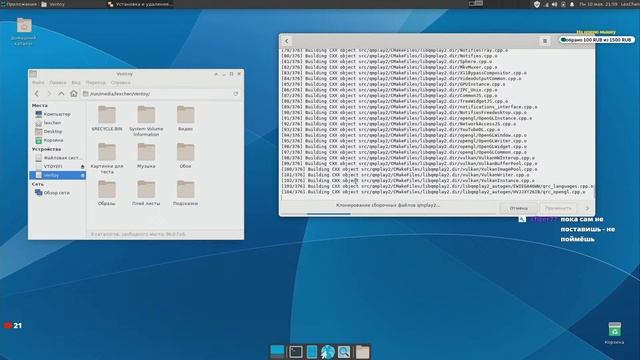Select Компьютер in the sidebar
Viewport: 640px width, 360px height.
(57, 114)
